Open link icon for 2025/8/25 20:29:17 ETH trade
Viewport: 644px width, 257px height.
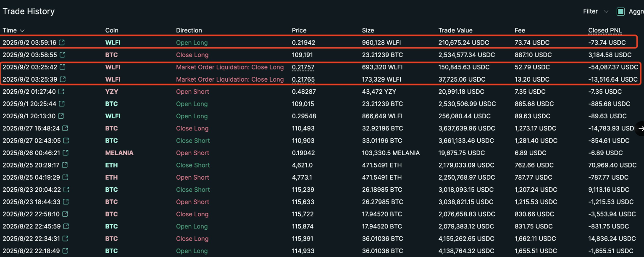point(65,165)
